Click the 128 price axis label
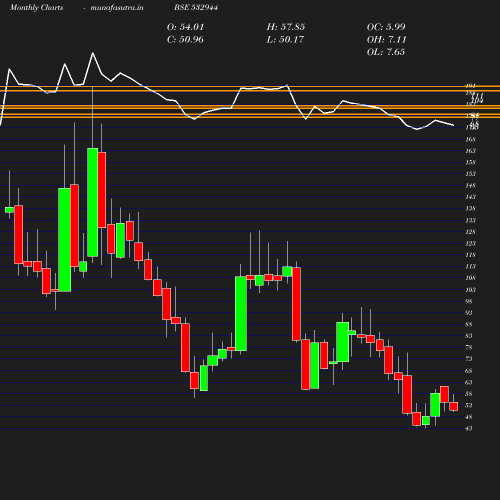 [470, 232]
